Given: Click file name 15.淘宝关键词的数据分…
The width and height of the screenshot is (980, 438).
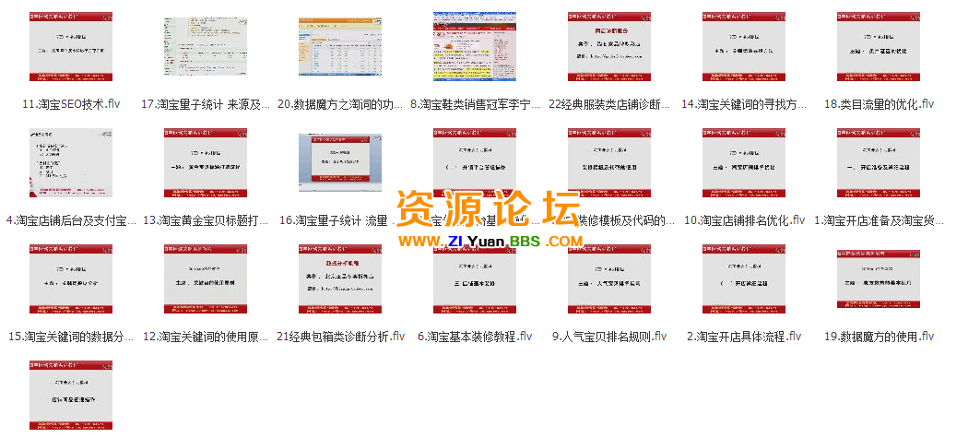Looking at the screenshot, I should [71, 337].
